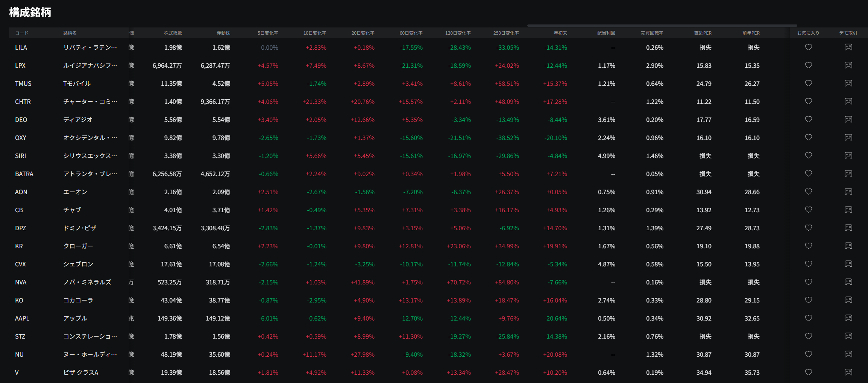Sort the 120日変化率 column
This screenshot has height=383, width=868.
pyautogui.click(x=458, y=33)
